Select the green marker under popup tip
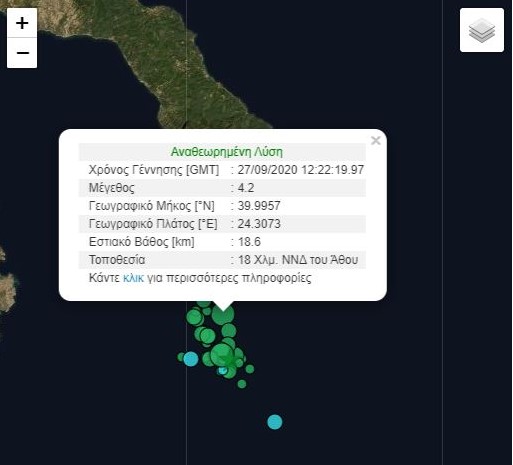Image resolution: width=513 pixels, height=465 pixels. 223,314
